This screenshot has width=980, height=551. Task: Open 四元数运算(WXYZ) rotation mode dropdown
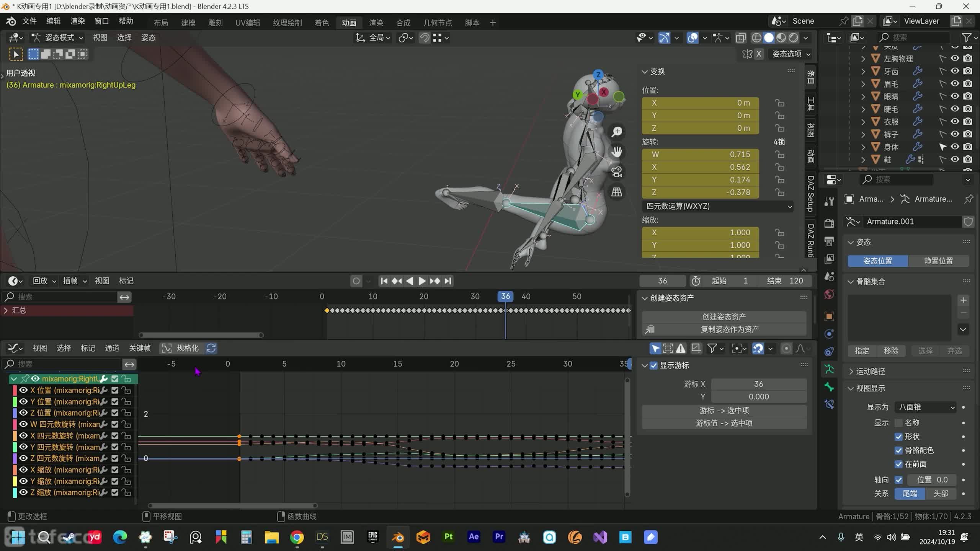click(x=718, y=206)
